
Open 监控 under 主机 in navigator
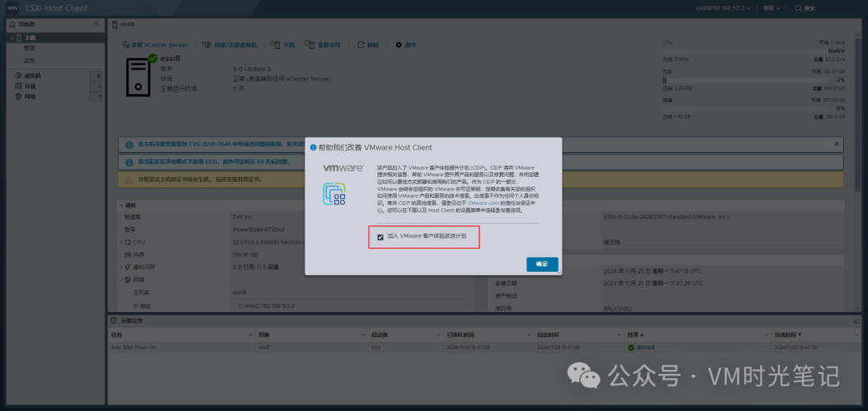tap(30, 60)
